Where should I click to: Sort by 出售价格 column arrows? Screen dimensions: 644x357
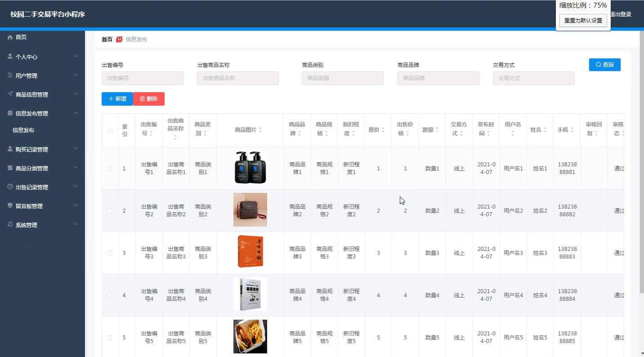tap(407, 134)
